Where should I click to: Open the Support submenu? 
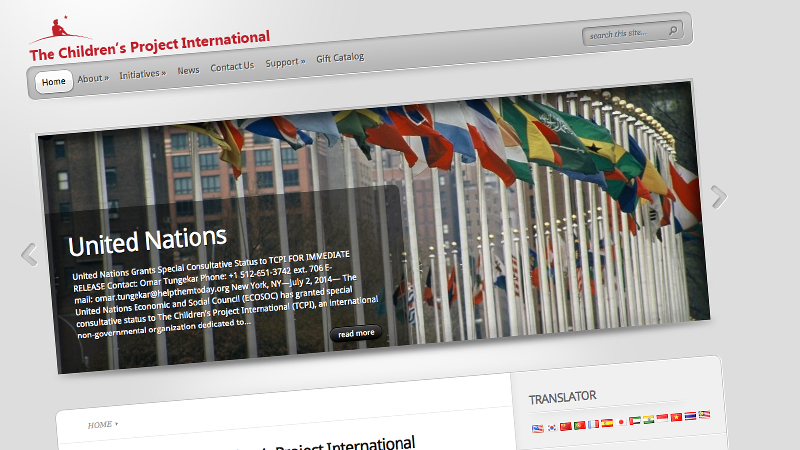(x=285, y=62)
